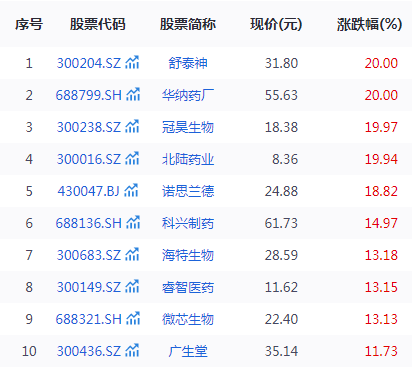Sort by 现价(元) column header

pyautogui.click(x=276, y=24)
